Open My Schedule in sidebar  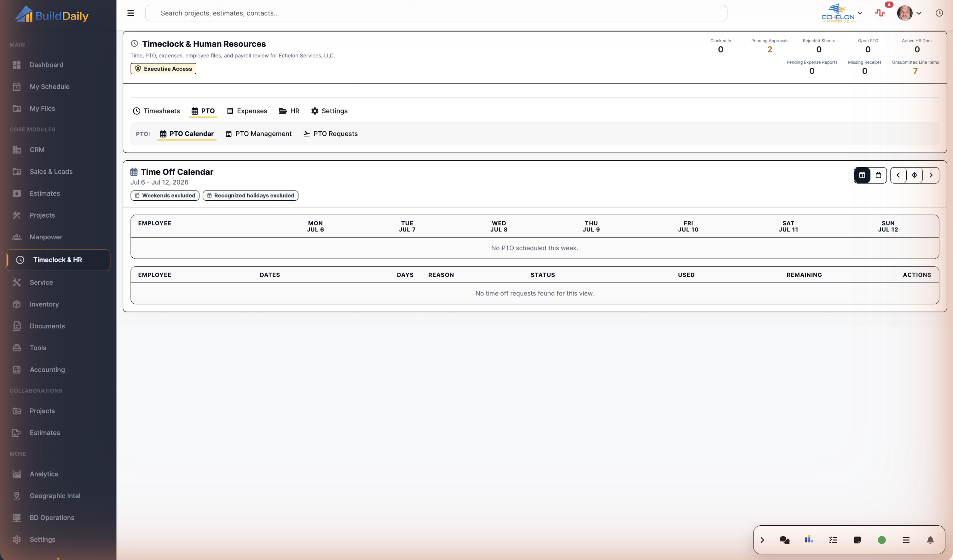[x=58, y=87]
